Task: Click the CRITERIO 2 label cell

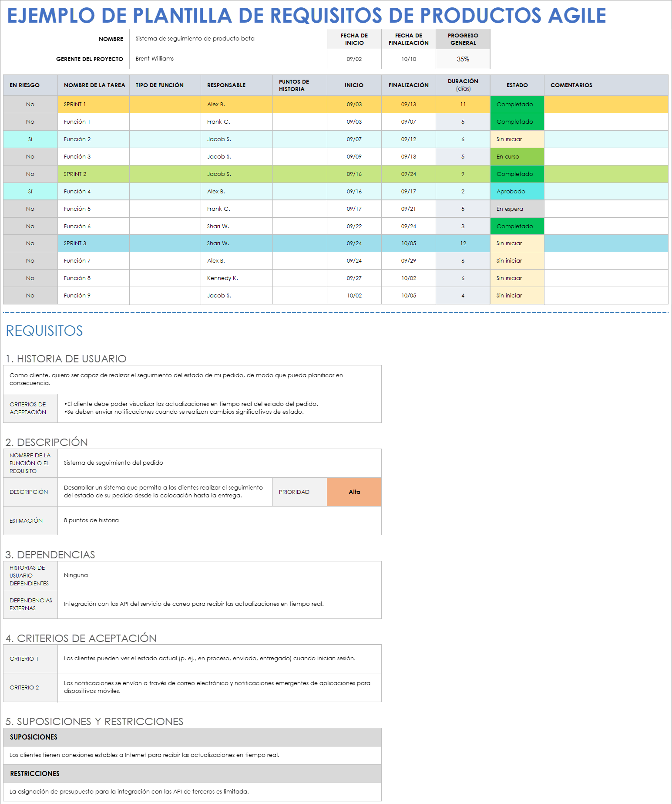Action: (30, 688)
